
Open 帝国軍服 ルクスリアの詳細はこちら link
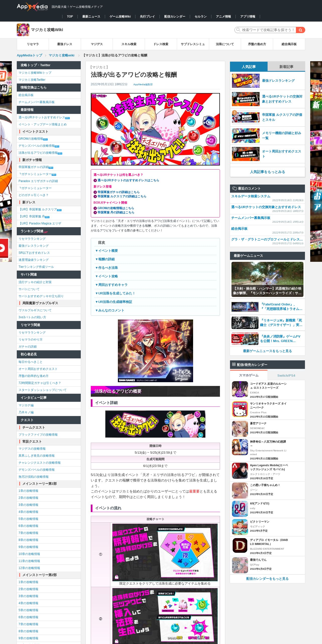pos(122,196)
